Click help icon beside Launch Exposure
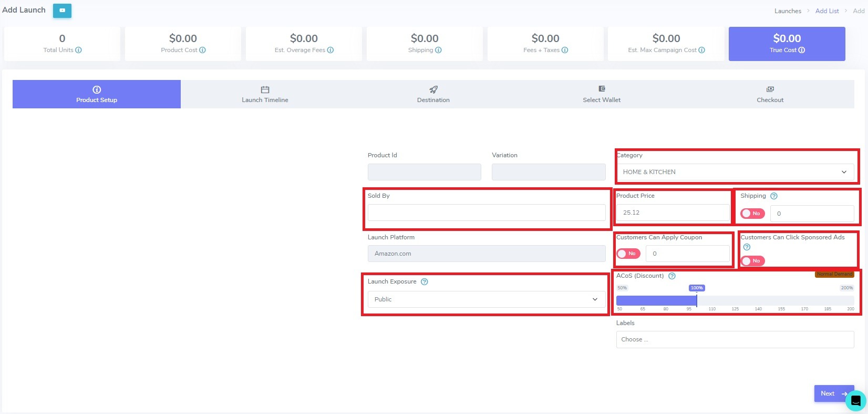Screen dimensions: 868x414 coord(425,281)
